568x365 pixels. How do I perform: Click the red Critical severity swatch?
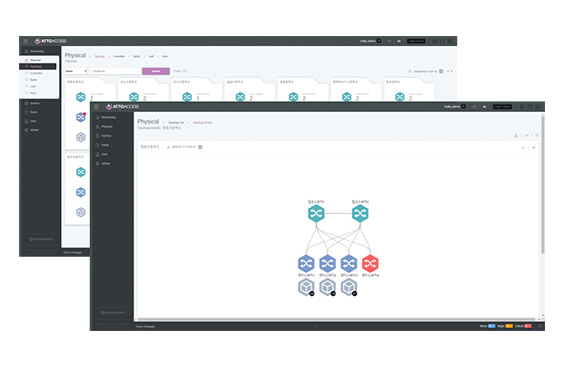tap(528, 326)
